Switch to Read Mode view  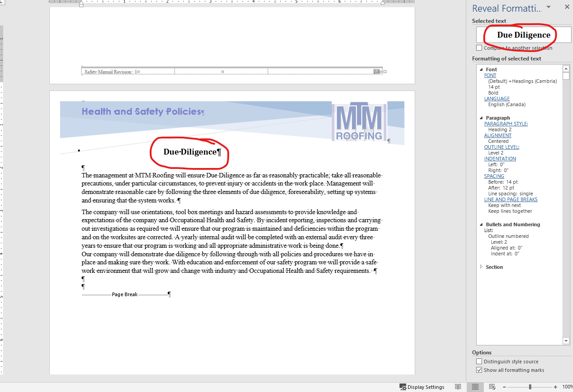point(458,387)
